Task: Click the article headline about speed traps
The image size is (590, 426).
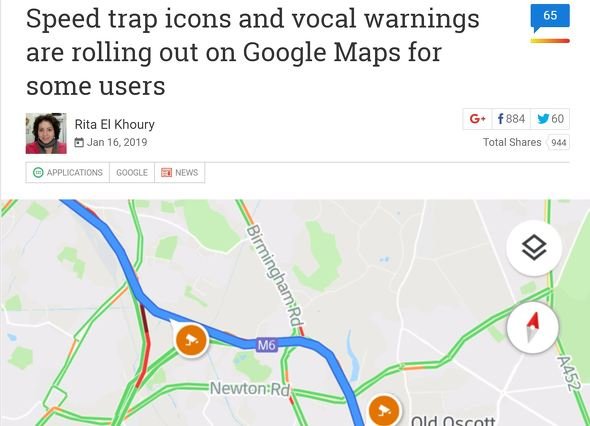Action: tap(252, 52)
